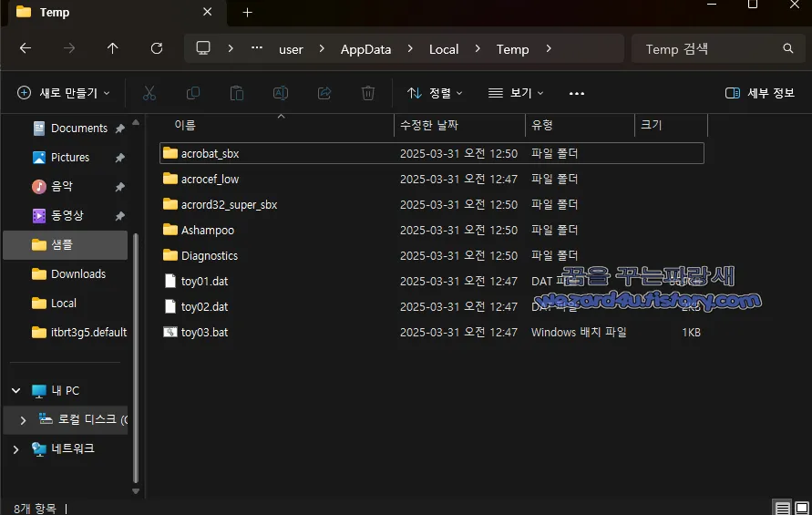Image resolution: width=812 pixels, height=515 pixels.
Task: Click the forward navigation arrow
Action: point(69,48)
